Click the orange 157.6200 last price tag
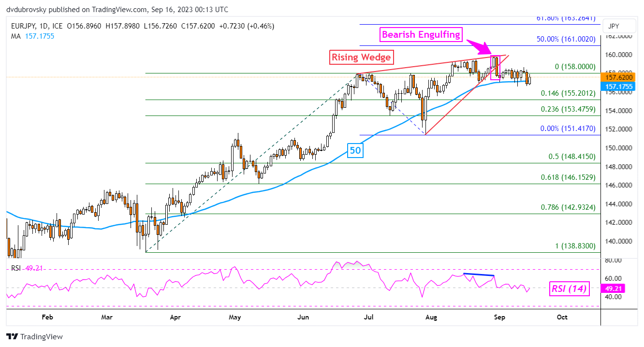 [x=617, y=77]
